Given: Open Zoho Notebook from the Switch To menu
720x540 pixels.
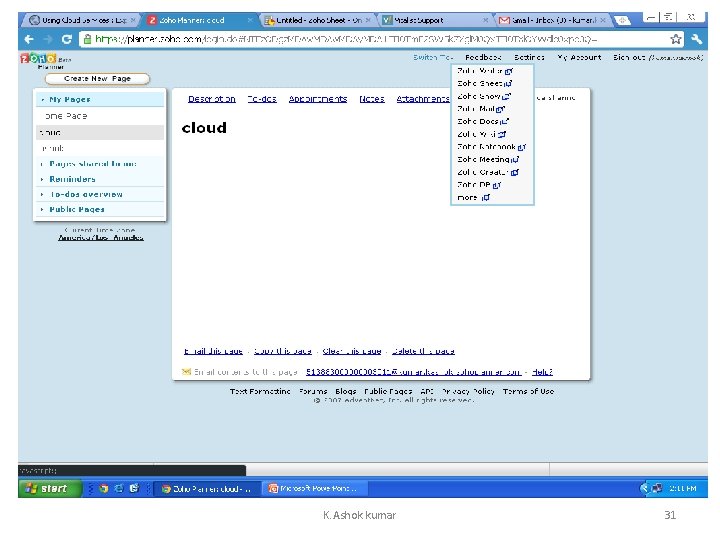Looking at the screenshot, I should click(x=491, y=147).
